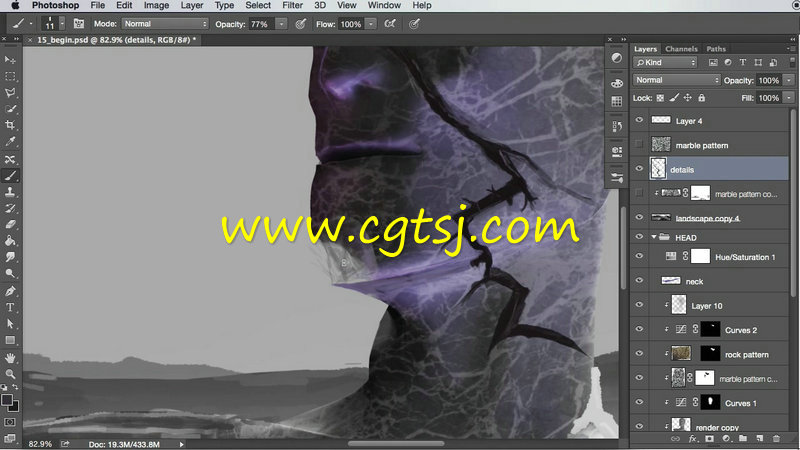
Task: Hide the details layer eye
Action: pyautogui.click(x=639, y=169)
